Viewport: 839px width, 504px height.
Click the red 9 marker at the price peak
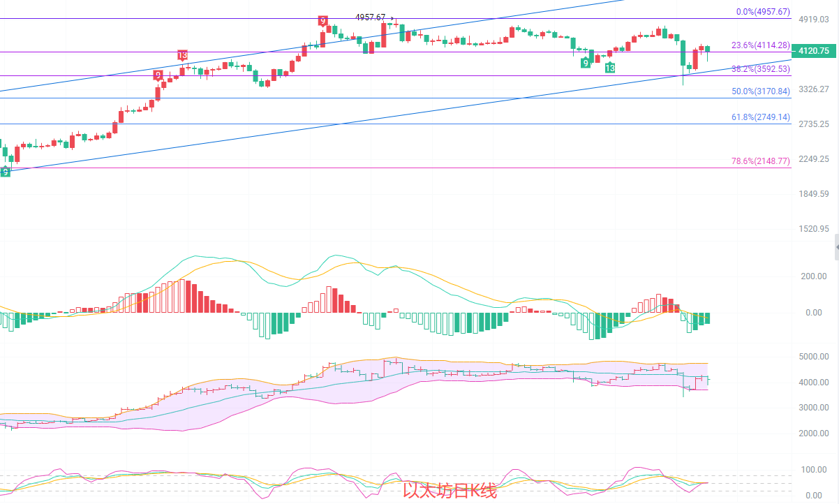322,22
